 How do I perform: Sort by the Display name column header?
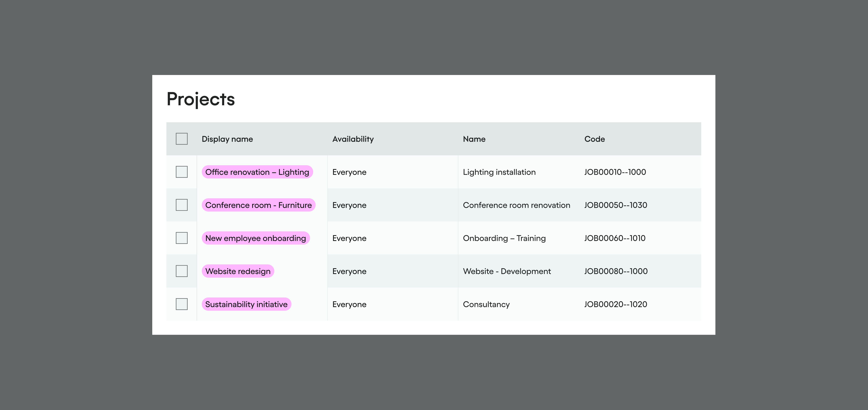227,139
